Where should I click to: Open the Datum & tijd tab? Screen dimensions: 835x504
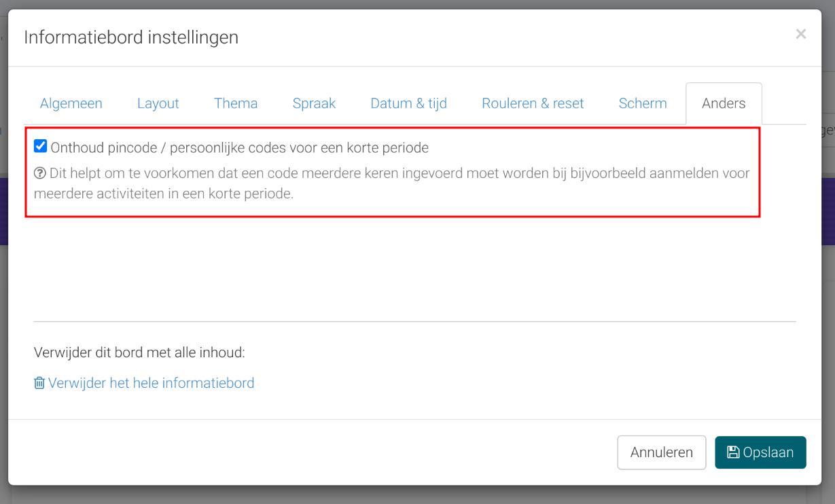(x=408, y=103)
